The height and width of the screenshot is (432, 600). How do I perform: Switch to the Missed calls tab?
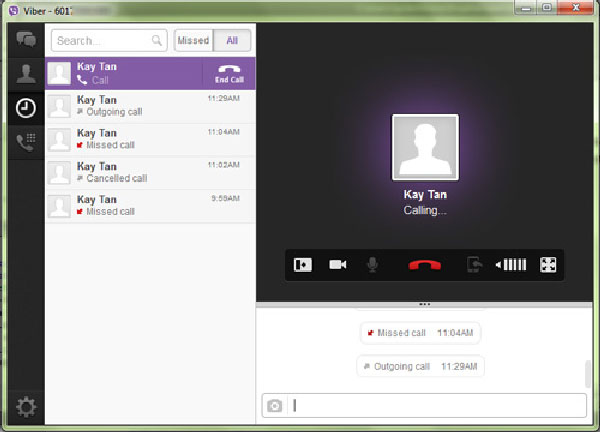[193, 40]
